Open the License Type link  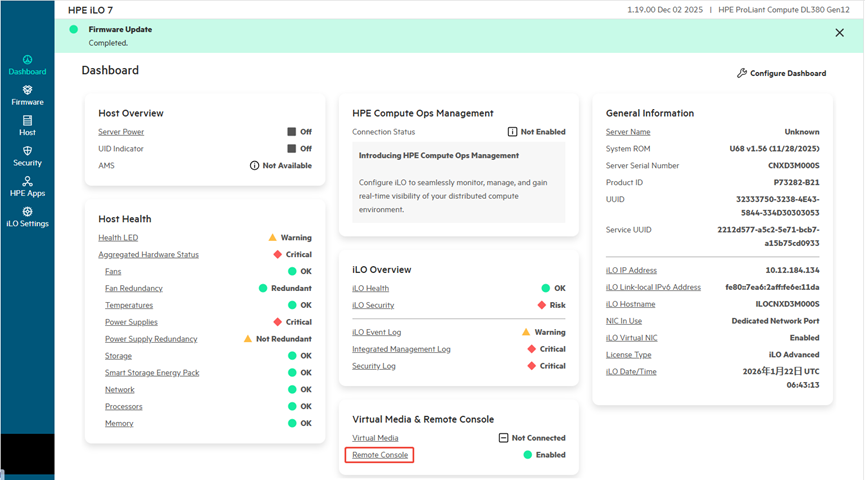(x=628, y=355)
